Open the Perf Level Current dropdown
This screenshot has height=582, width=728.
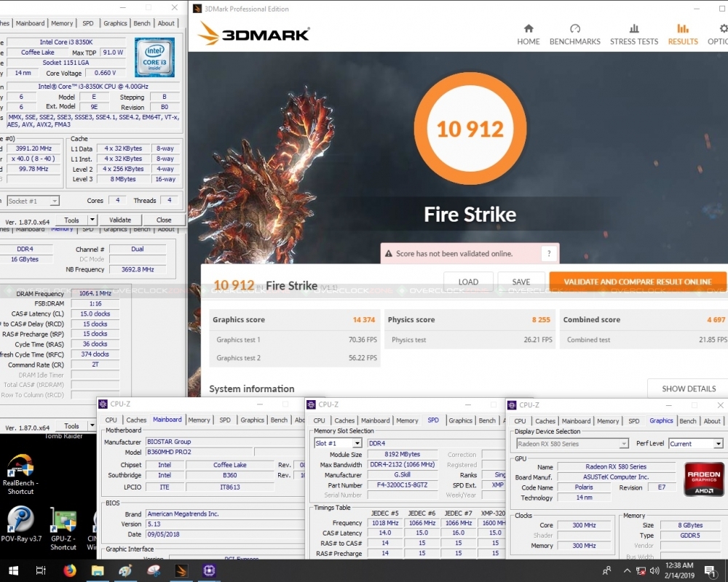pos(695,444)
